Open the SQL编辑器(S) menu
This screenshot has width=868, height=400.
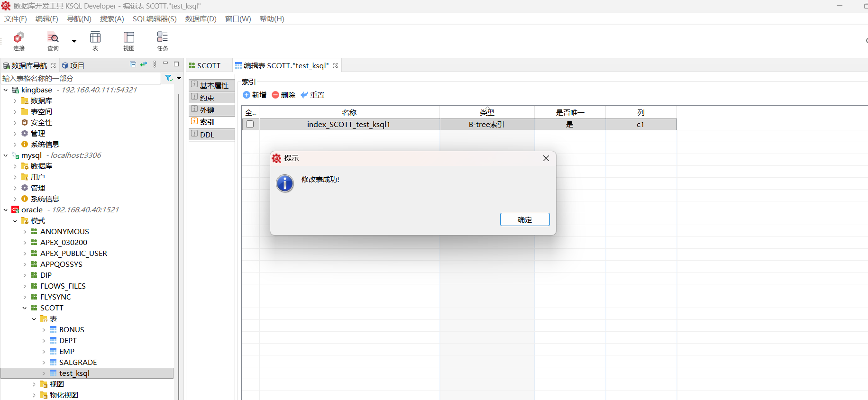coord(155,19)
